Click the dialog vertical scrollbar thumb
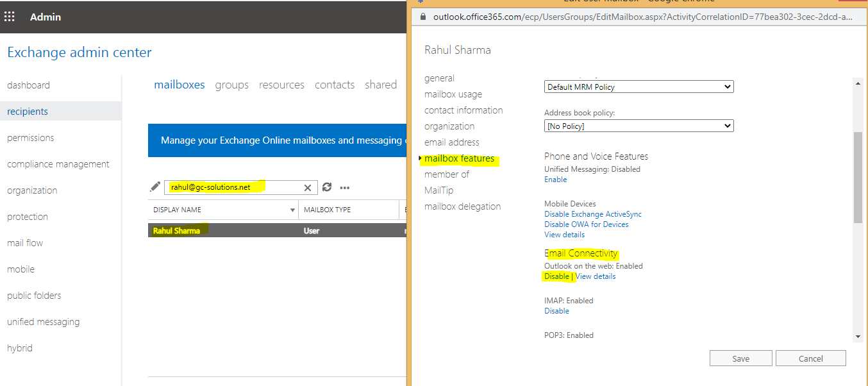This screenshot has width=868, height=386. (858, 178)
